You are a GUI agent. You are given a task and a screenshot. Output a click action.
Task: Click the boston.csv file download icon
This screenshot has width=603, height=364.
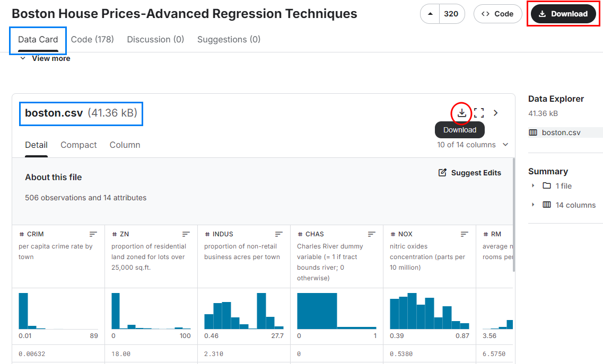point(462,113)
